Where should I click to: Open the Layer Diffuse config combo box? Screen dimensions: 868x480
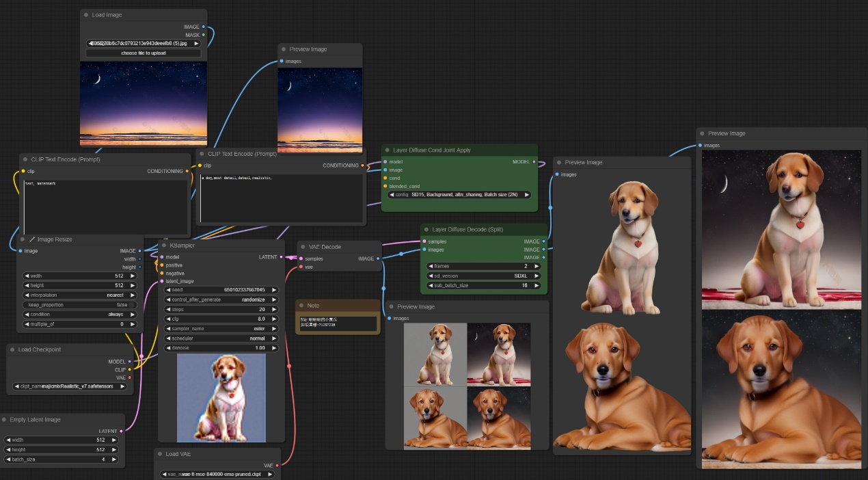point(459,195)
